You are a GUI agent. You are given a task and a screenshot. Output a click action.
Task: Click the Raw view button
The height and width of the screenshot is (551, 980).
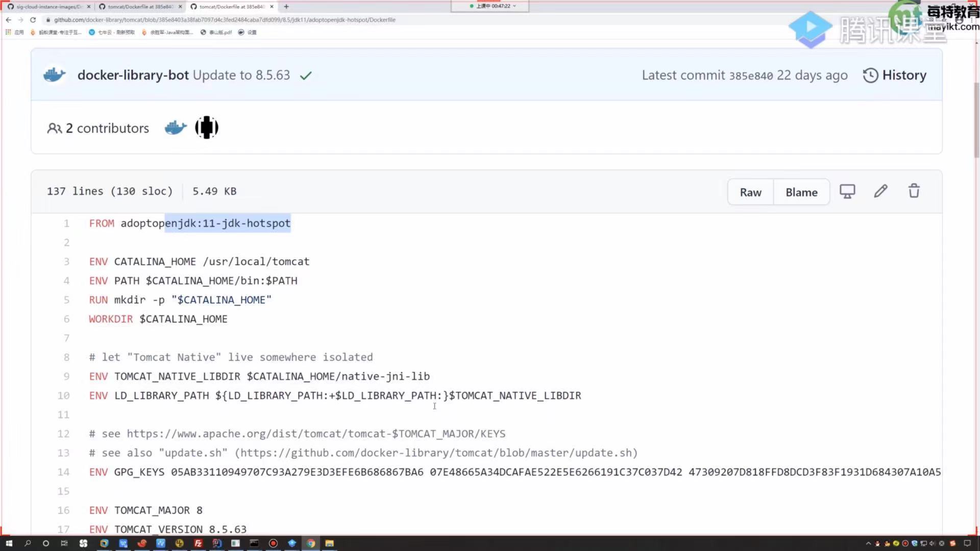click(x=750, y=192)
